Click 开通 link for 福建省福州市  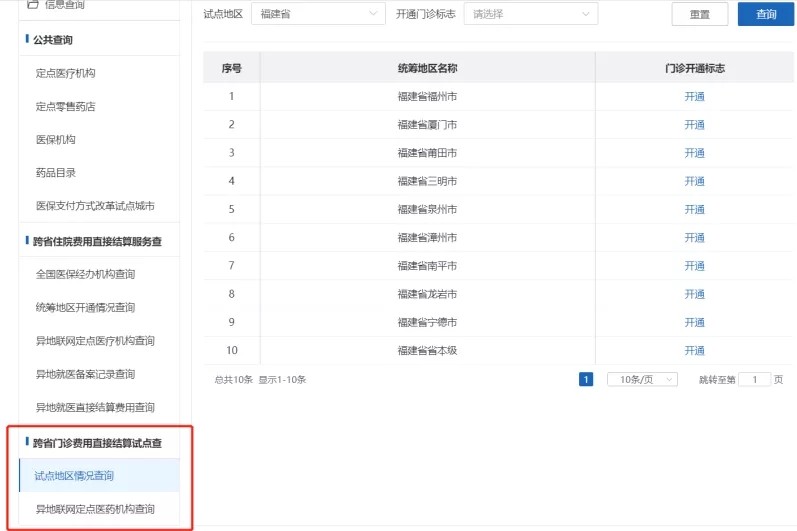click(694, 97)
